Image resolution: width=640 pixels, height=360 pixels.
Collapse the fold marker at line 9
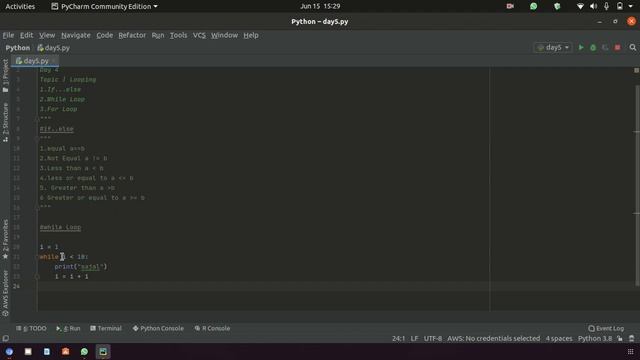37,138
